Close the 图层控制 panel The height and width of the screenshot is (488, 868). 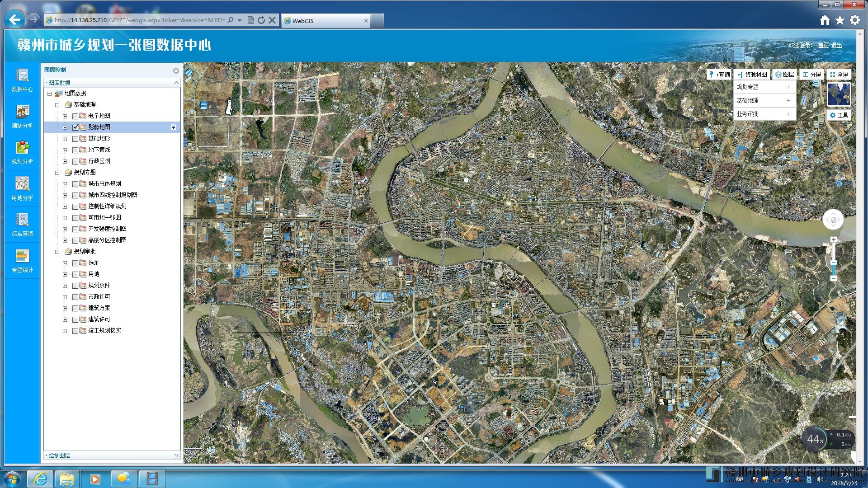(176, 70)
